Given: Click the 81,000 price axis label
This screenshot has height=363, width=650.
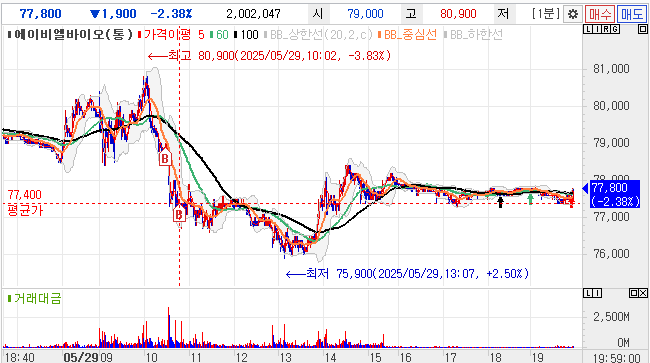Looking at the screenshot, I should pyautogui.click(x=611, y=68).
